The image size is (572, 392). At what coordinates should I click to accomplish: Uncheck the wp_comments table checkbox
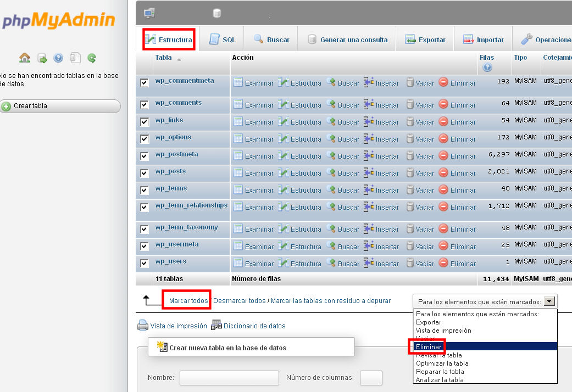click(145, 104)
